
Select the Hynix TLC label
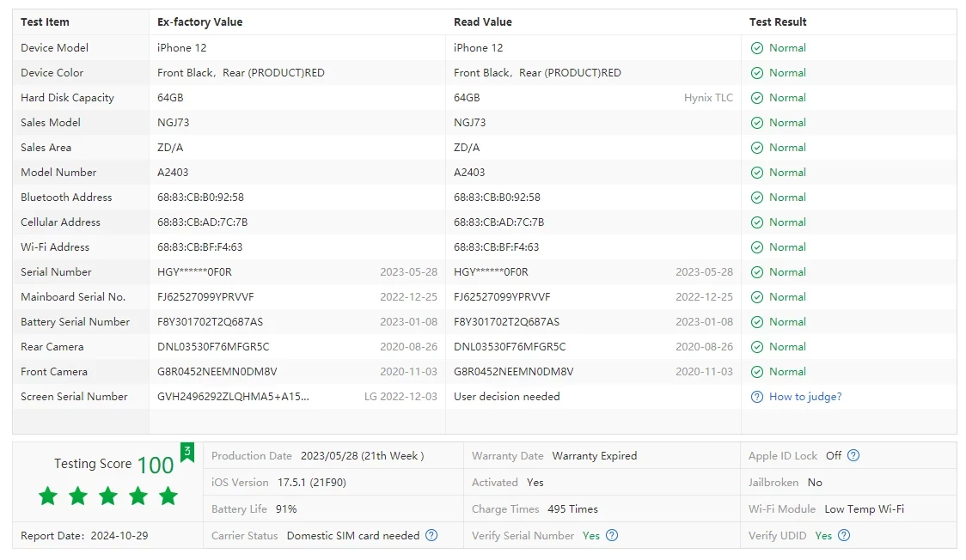tap(708, 98)
